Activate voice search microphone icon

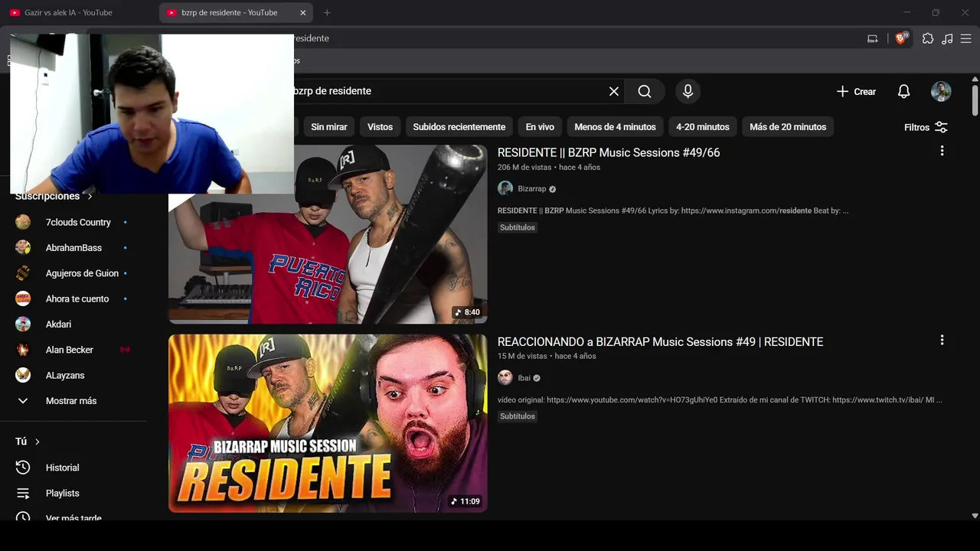pos(688,91)
